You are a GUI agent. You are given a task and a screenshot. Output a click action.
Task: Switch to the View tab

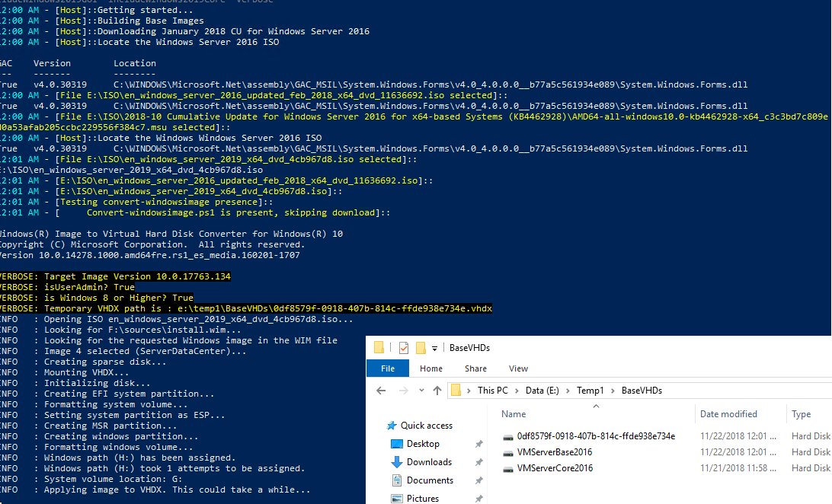(519, 368)
